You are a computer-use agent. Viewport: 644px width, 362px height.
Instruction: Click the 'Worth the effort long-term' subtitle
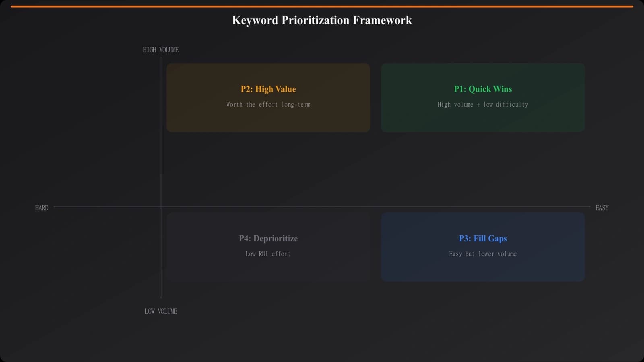[268, 105]
